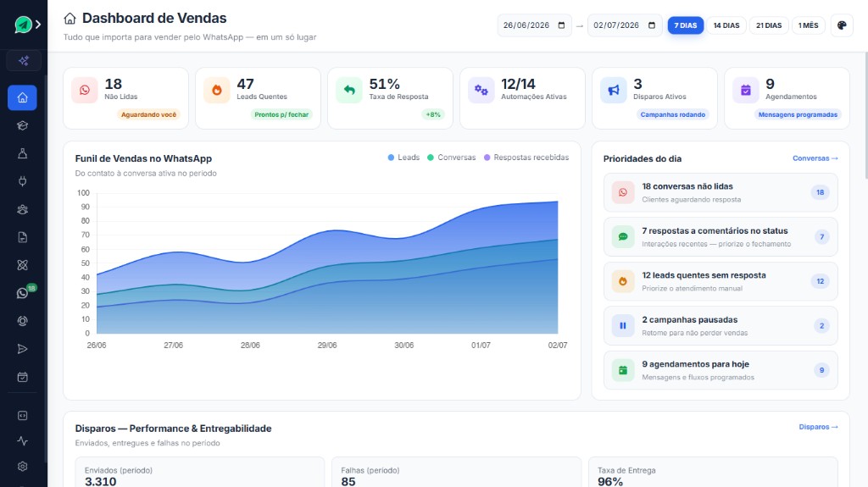The image size is (868, 487).
Task: Open the graduation cap sidebar icon
Action: pyautogui.click(x=22, y=125)
